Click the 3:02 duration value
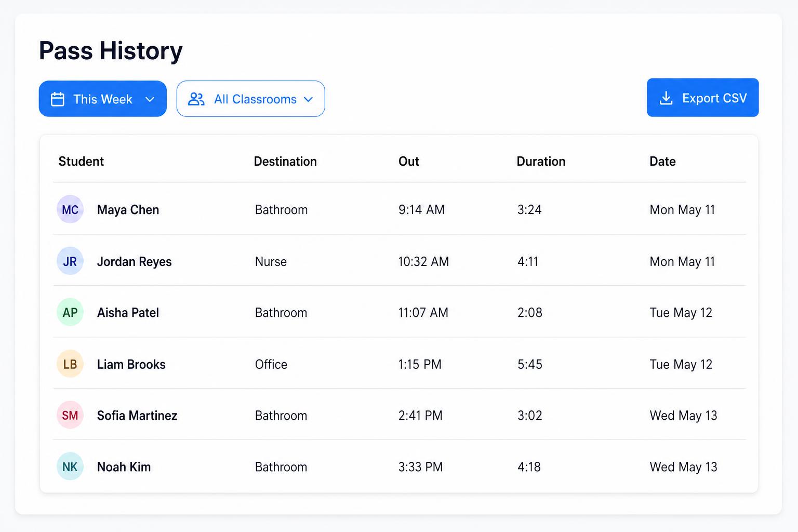The height and width of the screenshot is (532, 798). tap(530, 416)
